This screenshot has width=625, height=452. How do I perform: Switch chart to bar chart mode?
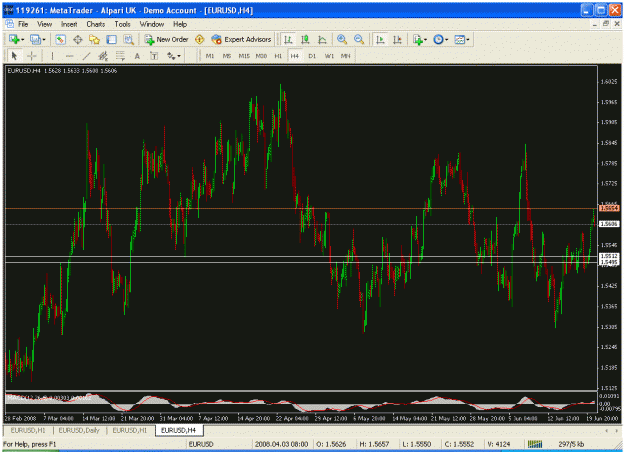288,39
